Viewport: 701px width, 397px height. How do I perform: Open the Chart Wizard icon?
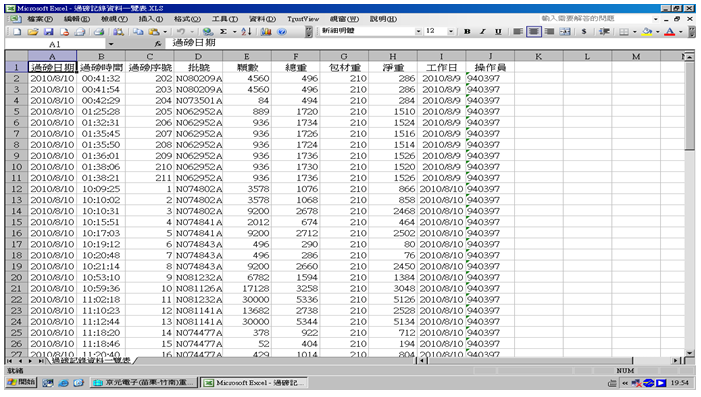[266, 32]
